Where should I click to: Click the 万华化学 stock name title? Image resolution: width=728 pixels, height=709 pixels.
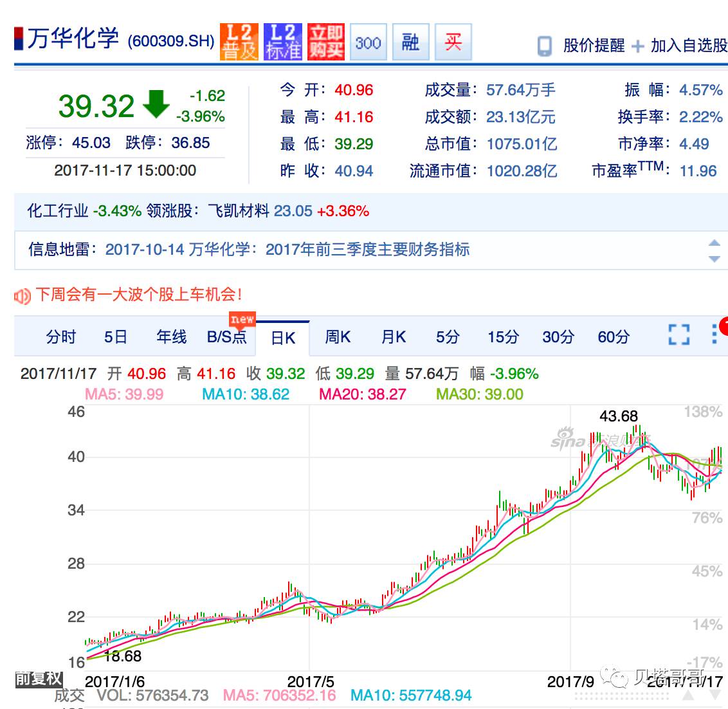73,38
